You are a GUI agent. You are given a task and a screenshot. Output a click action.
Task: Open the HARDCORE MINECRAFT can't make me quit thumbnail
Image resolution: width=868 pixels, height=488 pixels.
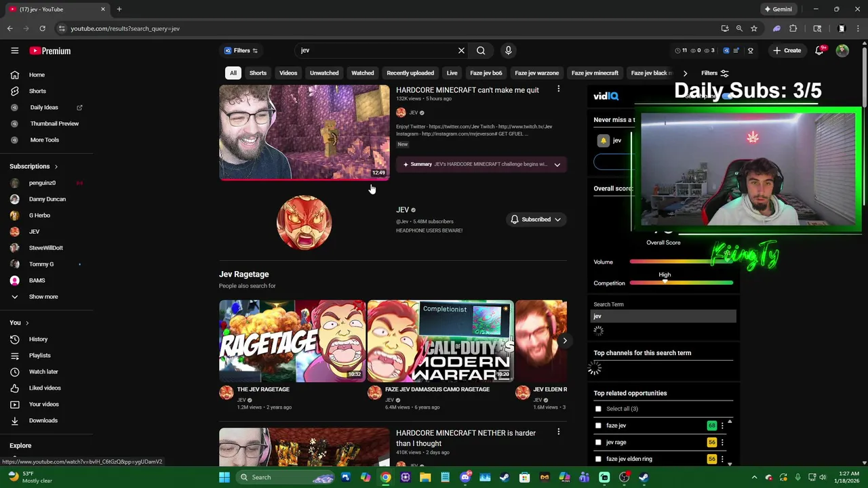pyautogui.click(x=304, y=132)
